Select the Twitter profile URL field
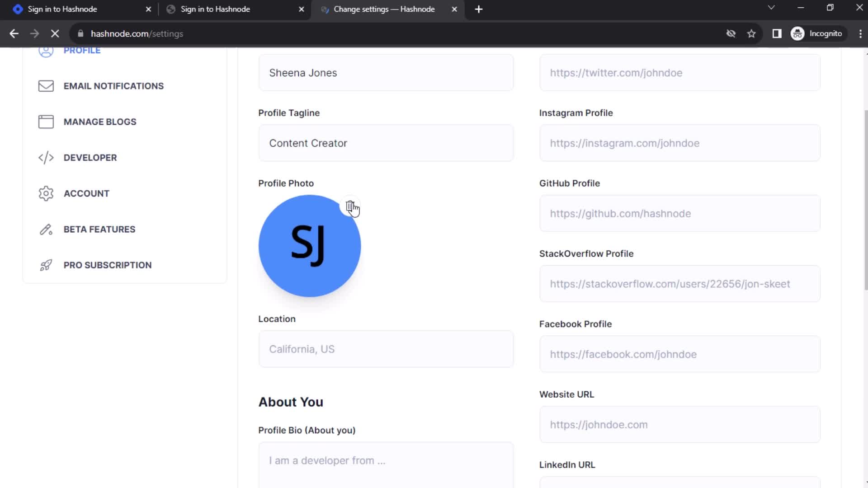This screenshot has width=868, height=488. pyautogui.click(x=679, y=72)
